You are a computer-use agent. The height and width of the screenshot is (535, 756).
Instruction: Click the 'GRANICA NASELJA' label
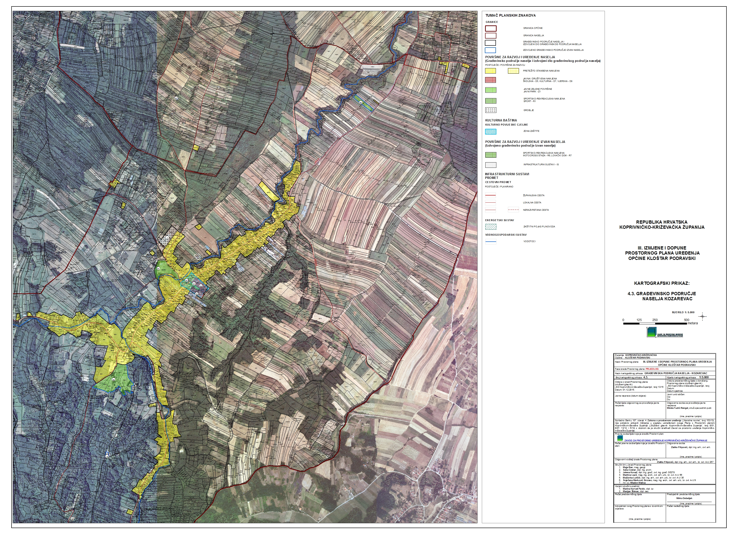pos(533,36)
